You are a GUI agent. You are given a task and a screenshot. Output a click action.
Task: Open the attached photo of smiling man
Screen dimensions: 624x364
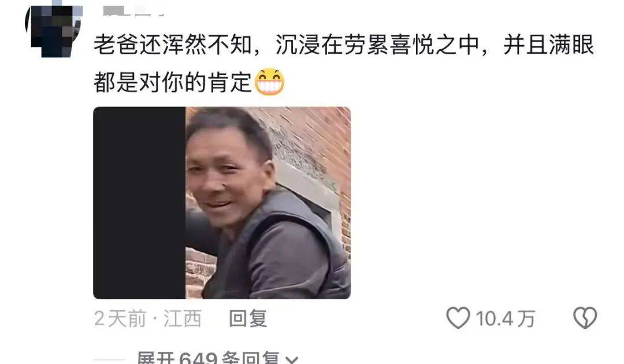click(x=222, y=203)
